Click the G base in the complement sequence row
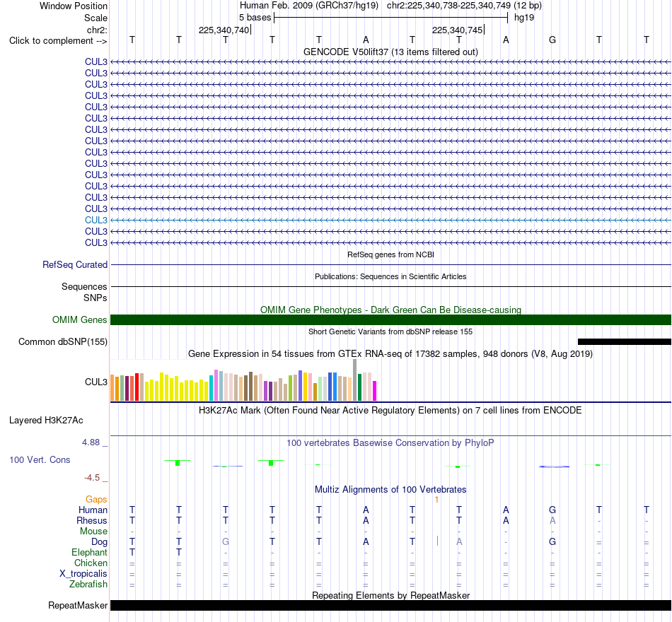The width and height of the screenshot is (672, 622). (552, 40)
